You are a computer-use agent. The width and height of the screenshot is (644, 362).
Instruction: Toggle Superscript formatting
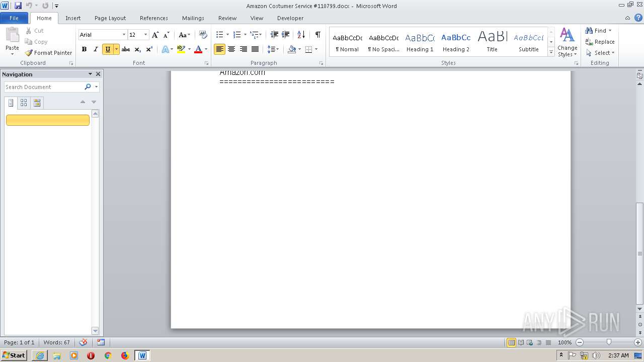[149, 49]
